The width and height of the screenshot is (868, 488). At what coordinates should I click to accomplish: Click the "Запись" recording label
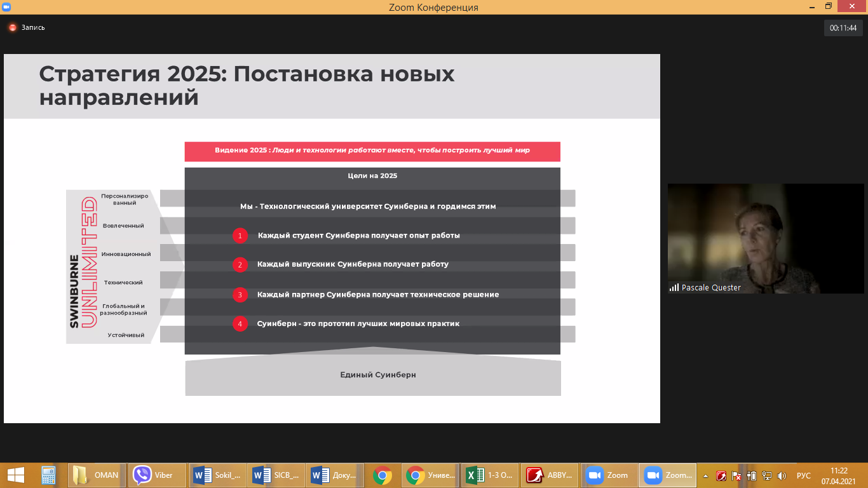[x=33, y=27]
